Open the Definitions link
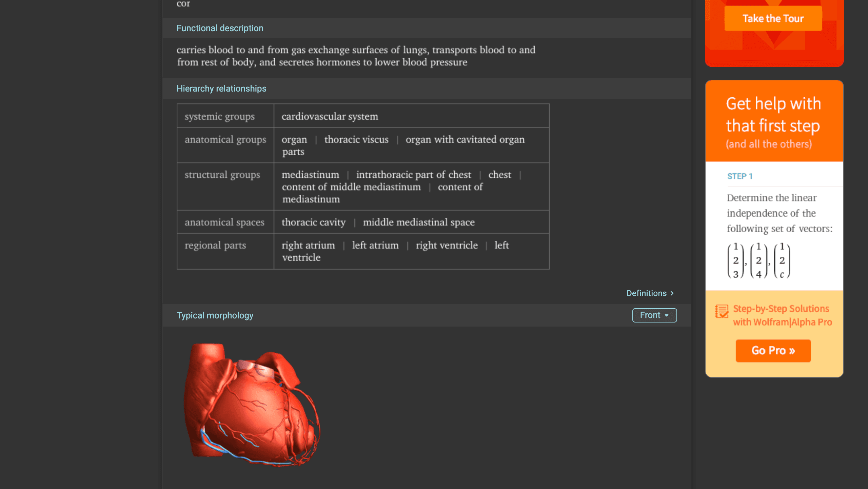The image size is (868, 489). [x=646, y=293]
